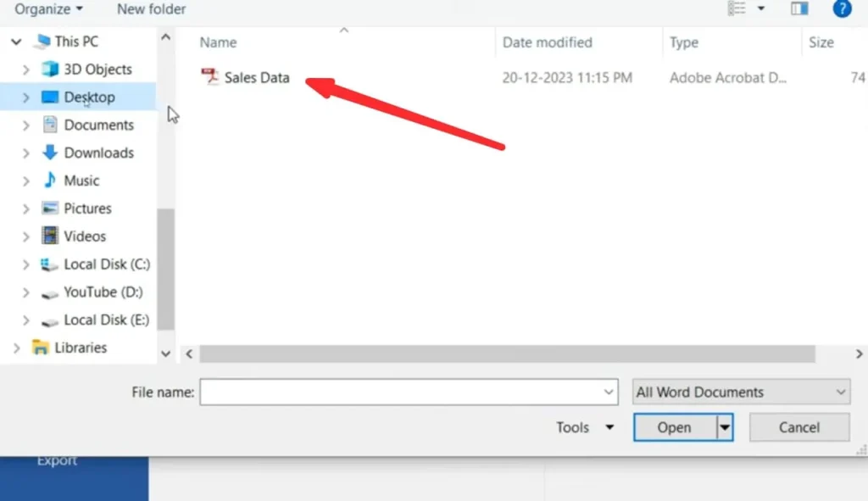This screenshot has width=868, height=501.
Task: Select the Sales Data PDF icon
Action: point(210,77)
